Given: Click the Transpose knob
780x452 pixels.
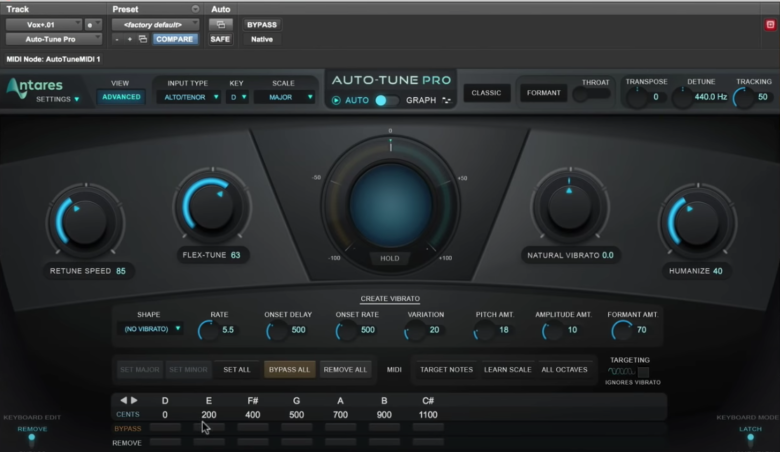Looking at the screenshot, I should pos(637,97).
